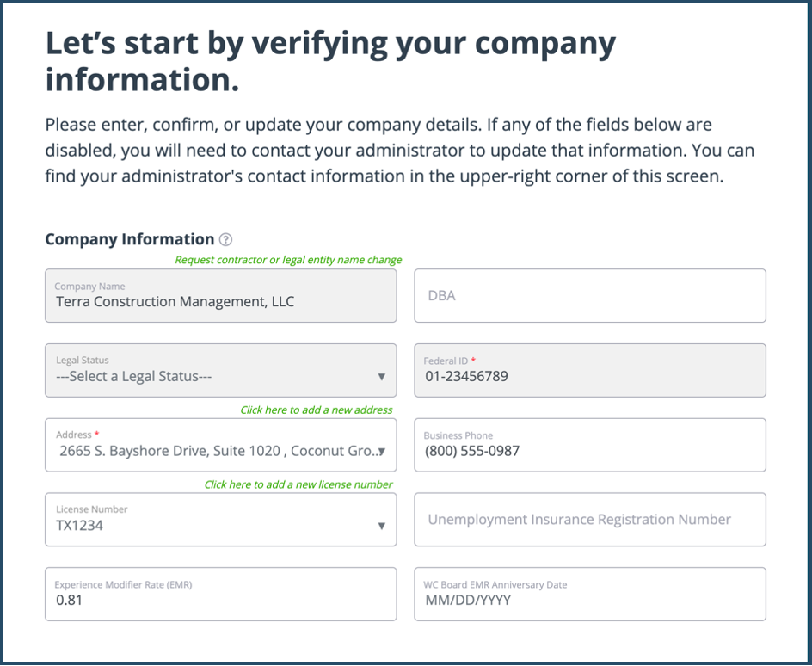Click the Federal ID field
Viewport: 812px width, 666px height.
[590, 371]
